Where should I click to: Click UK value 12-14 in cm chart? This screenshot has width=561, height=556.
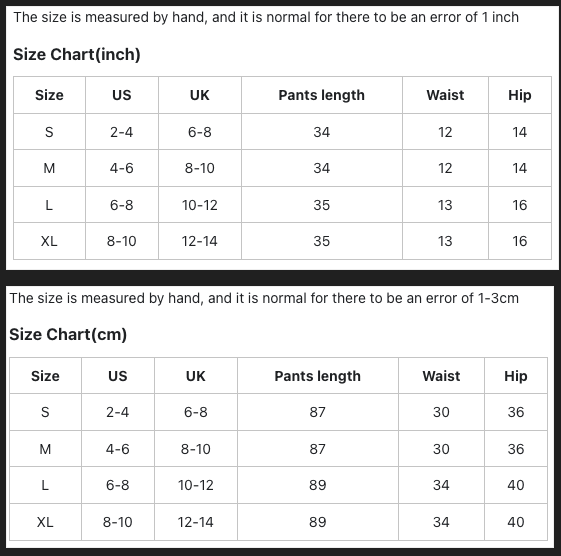(x=195, y=522)
